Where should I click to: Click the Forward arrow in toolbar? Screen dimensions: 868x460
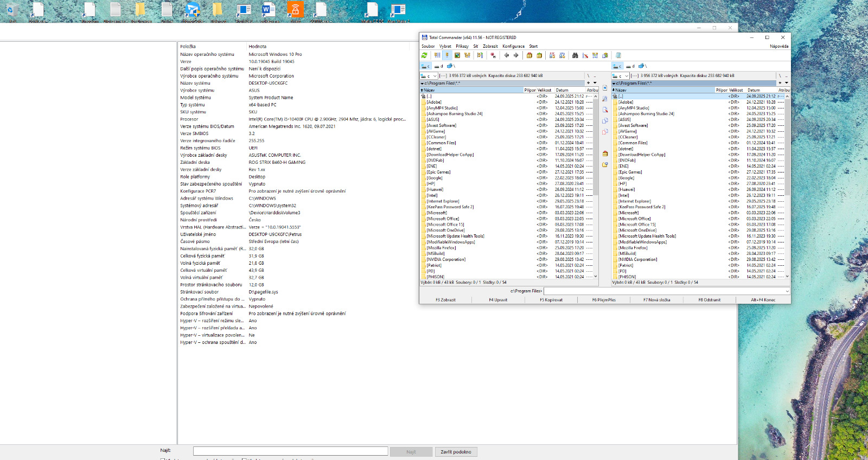[516, 55]
